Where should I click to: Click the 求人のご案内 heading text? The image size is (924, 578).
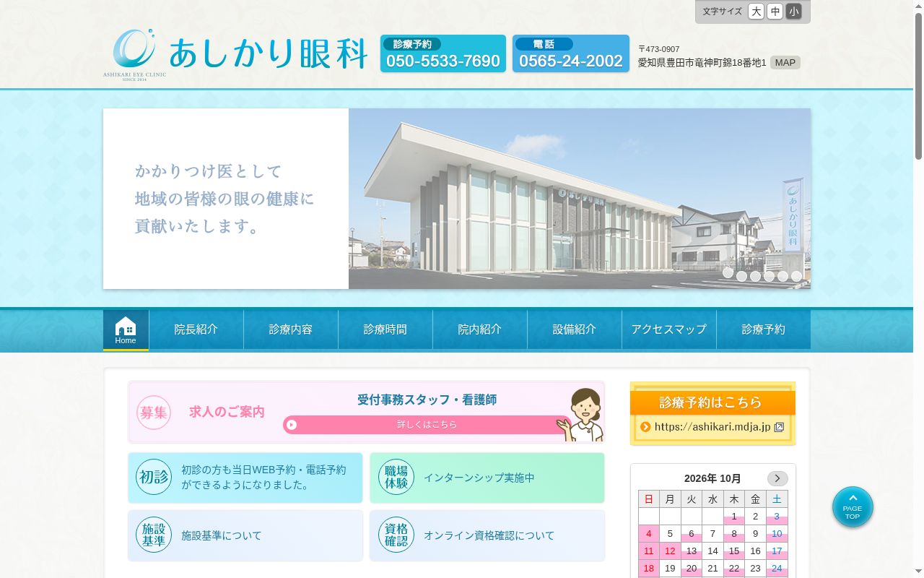[227, 412]
